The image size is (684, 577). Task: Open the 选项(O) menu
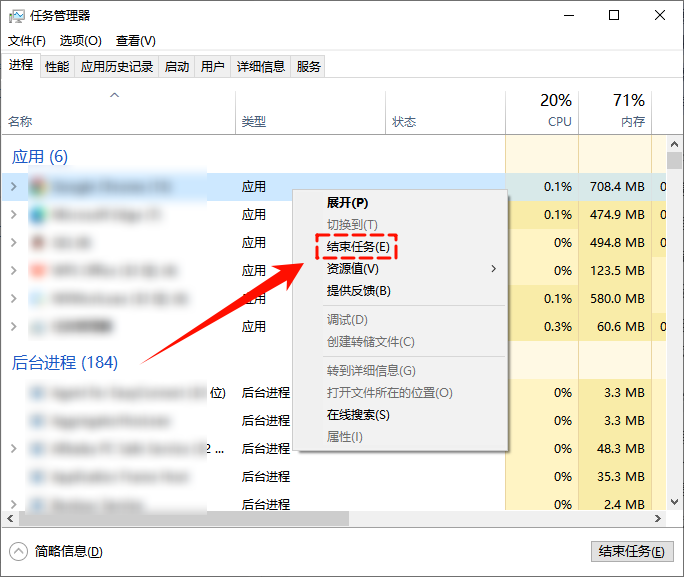point(81,41)
